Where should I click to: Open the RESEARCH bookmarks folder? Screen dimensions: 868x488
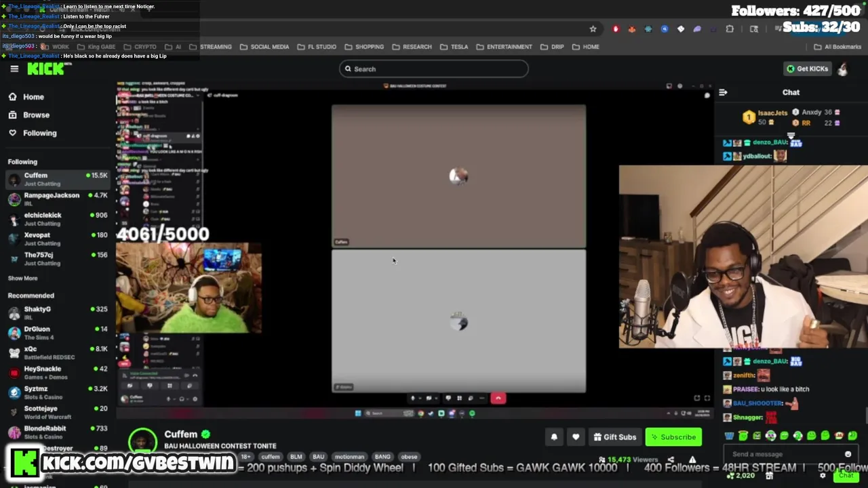(412, 47)
